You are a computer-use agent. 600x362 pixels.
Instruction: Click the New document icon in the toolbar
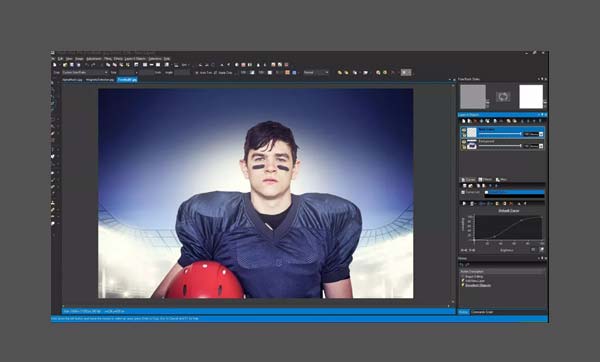(55, 65)
